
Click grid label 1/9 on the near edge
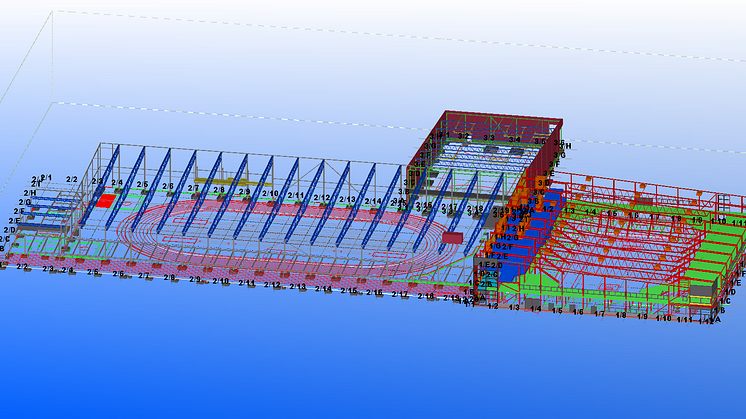click(642, 316)
